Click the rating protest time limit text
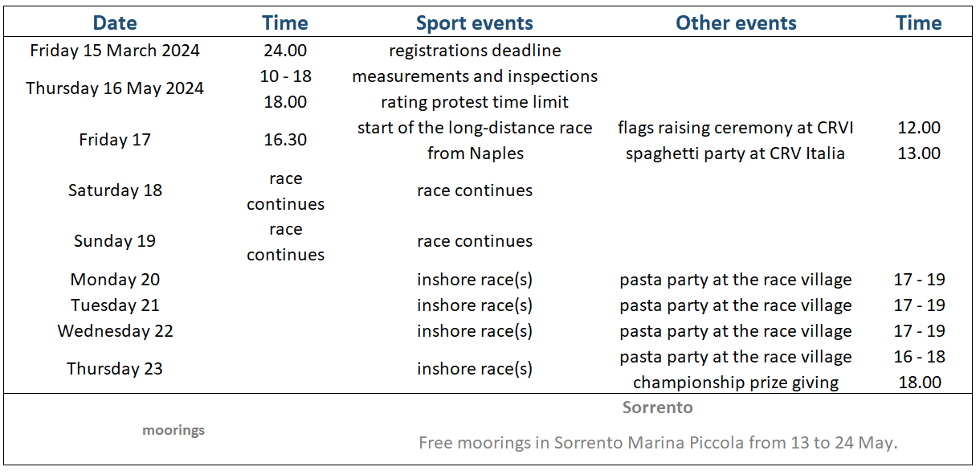 pos(475,102)
